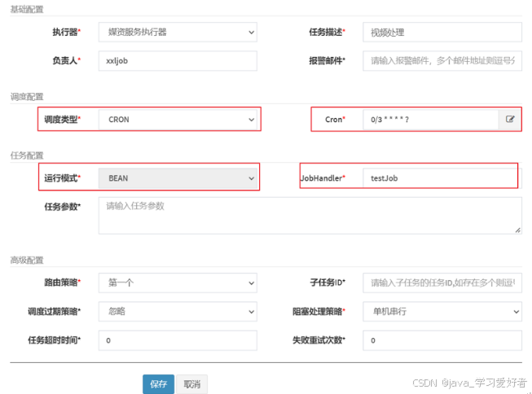Viewport: 532px width, 394px height.
Task: Click the 调度类型 label
Action: tap(63, 120)
